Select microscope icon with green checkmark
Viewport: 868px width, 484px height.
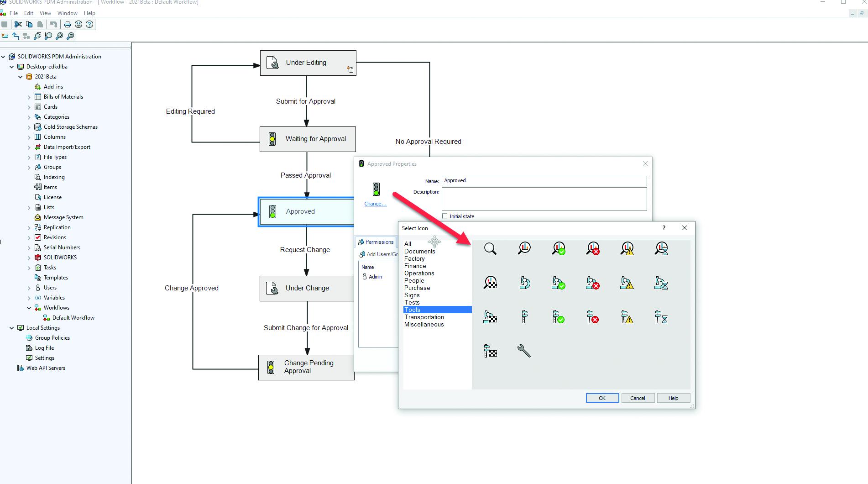tap(559, 283)
